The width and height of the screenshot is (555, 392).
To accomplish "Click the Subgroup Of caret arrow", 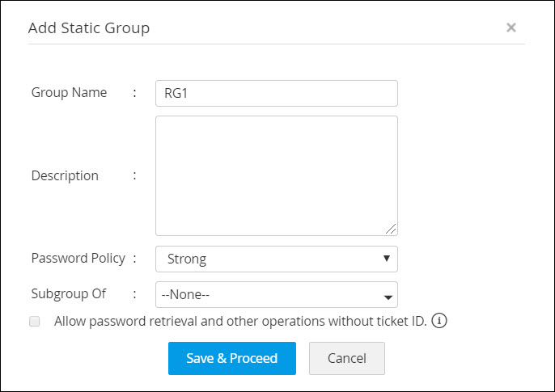I will tap(387, 296).
